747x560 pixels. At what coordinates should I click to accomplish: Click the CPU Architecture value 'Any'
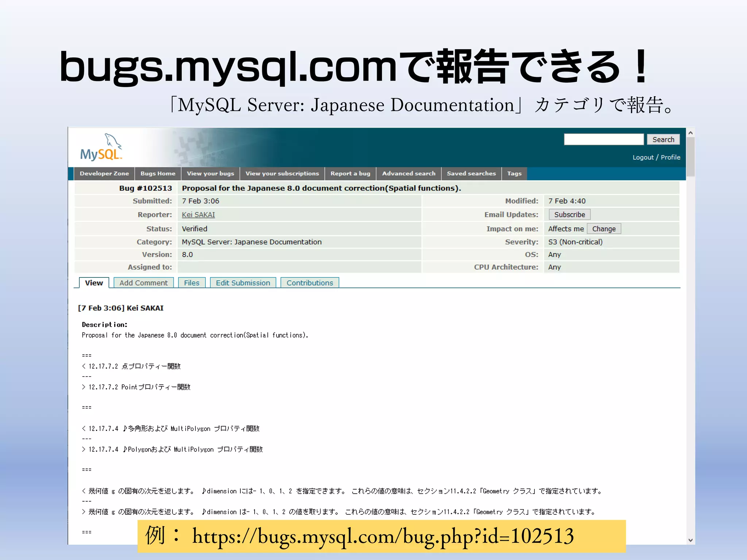[x=554, y=267]
